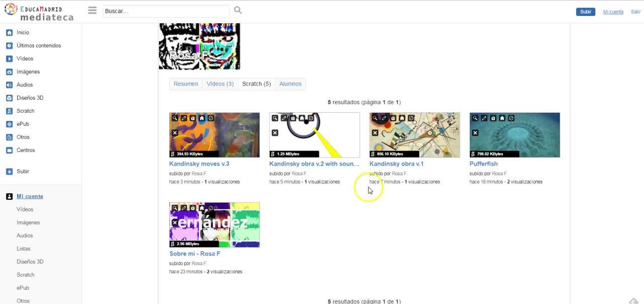Focus the Buscar search field

coord(166,11)
